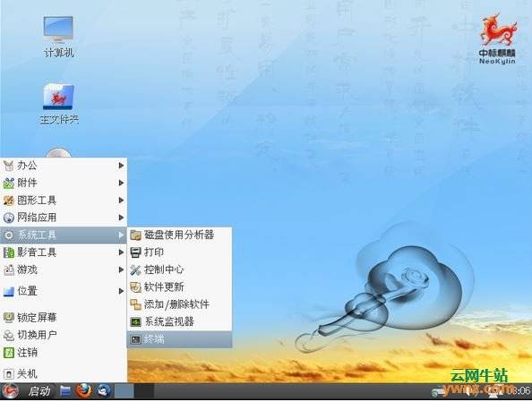Launch Firefox from the taskbar
532x402 pixels.
tap(83, 391)
